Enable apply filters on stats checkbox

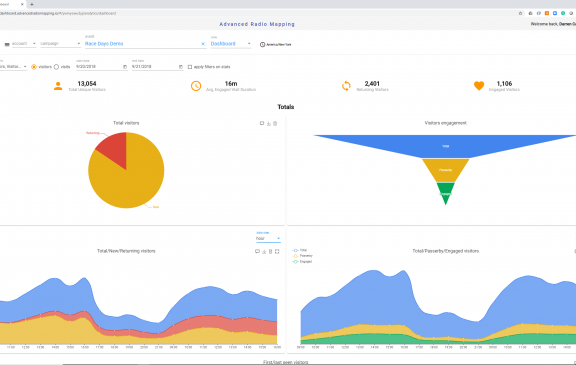coord(190,67)
